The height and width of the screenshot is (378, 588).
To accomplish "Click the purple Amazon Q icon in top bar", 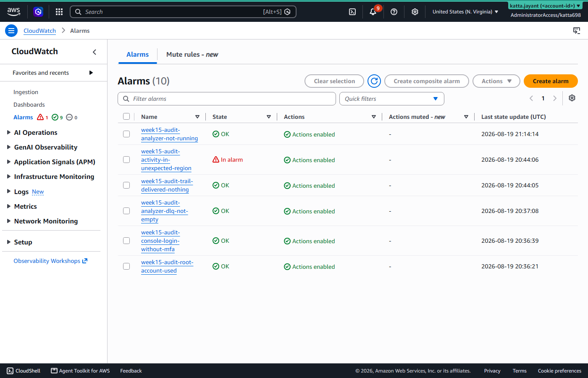I will pyautogui.click(x=38, y=12).
